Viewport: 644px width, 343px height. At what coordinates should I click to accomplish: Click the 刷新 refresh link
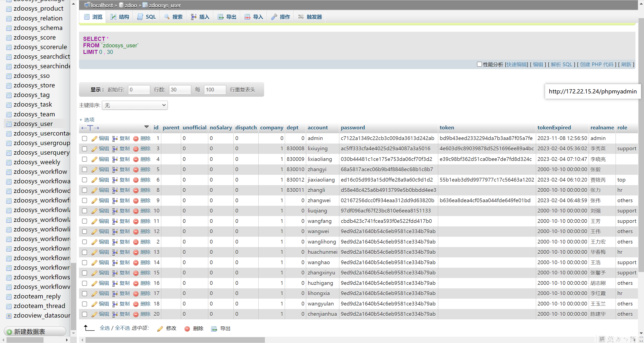pos(626,65)
